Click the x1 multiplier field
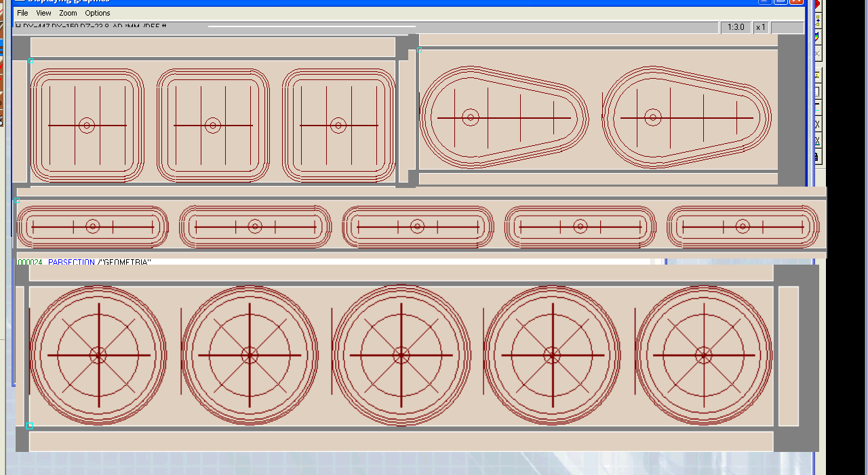868x475 pixels. [x=761, y=27]
